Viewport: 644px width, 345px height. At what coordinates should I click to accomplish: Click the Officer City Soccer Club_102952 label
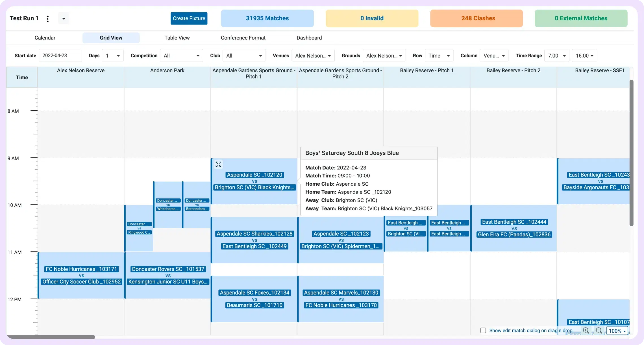tap(81, 282)
